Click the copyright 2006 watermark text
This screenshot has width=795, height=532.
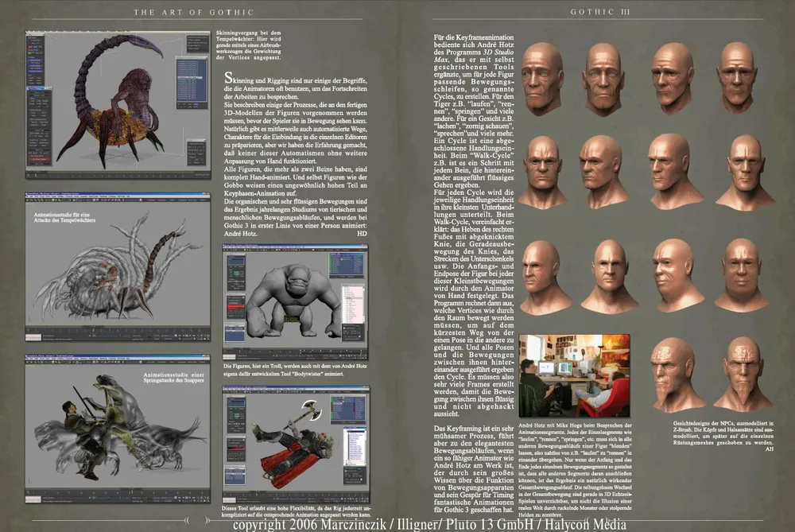429,524
